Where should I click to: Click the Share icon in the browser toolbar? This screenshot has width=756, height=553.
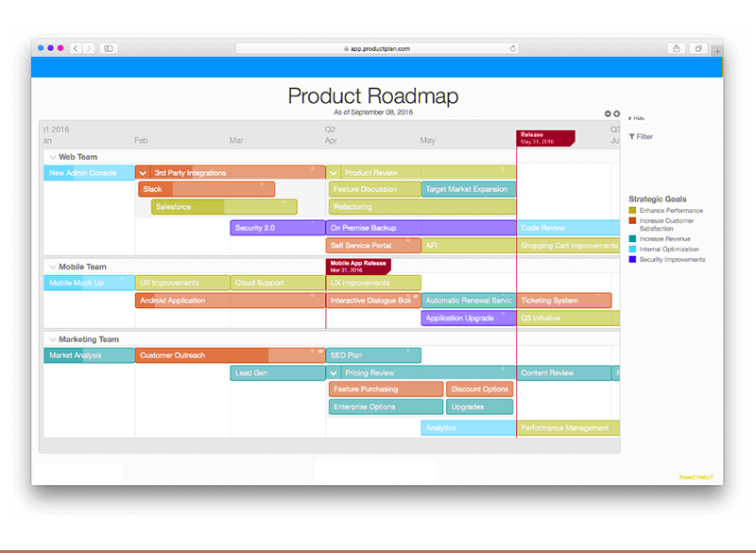pyautogui.click(x=677, y=47)
